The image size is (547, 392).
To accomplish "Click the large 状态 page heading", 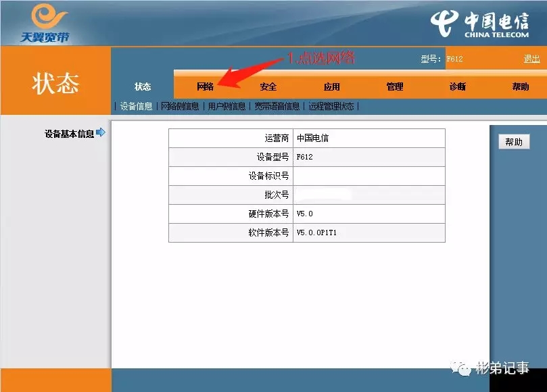I will pyautogui.click(x=55, y=84).
